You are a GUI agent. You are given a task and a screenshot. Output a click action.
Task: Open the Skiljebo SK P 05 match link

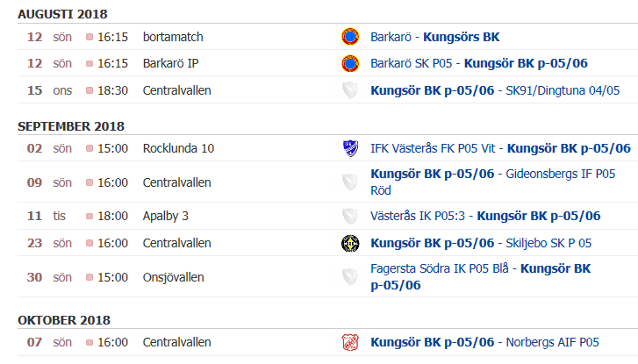[481, 243]
